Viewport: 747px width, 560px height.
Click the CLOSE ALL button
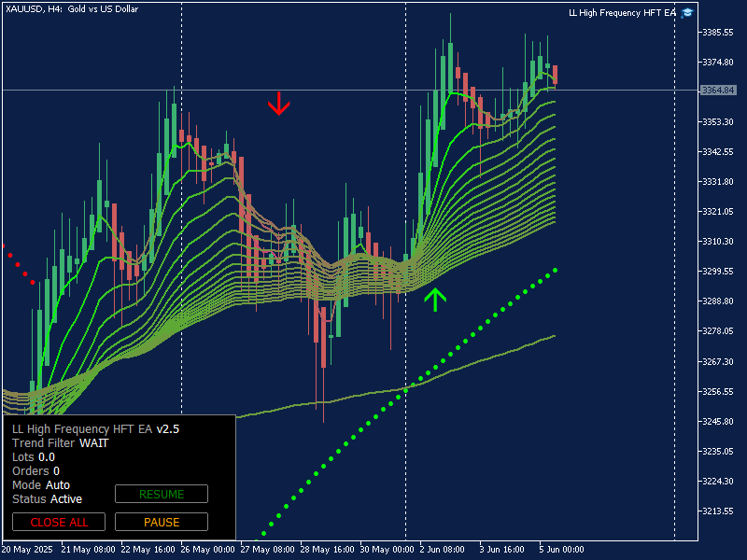pos(59,522)
